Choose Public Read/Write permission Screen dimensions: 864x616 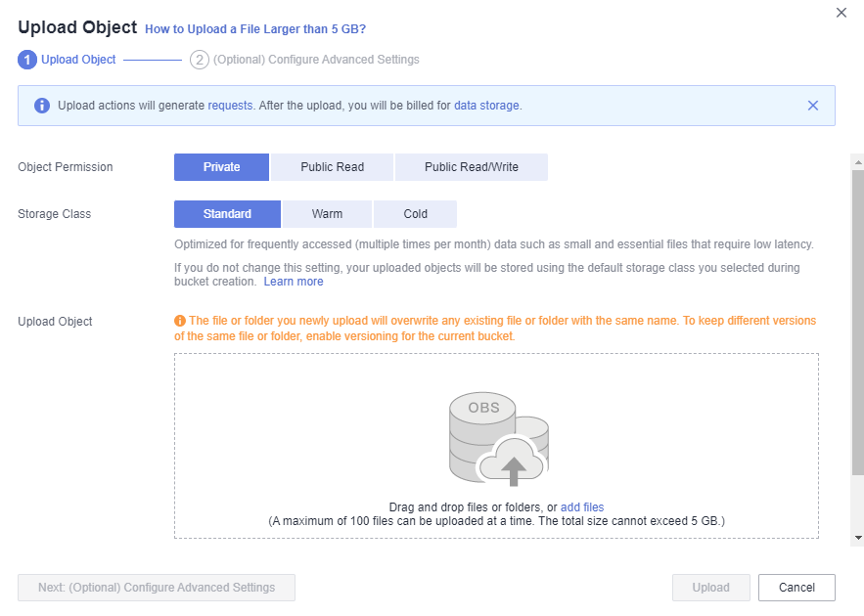pyautogui.click(x=471, y=167)
